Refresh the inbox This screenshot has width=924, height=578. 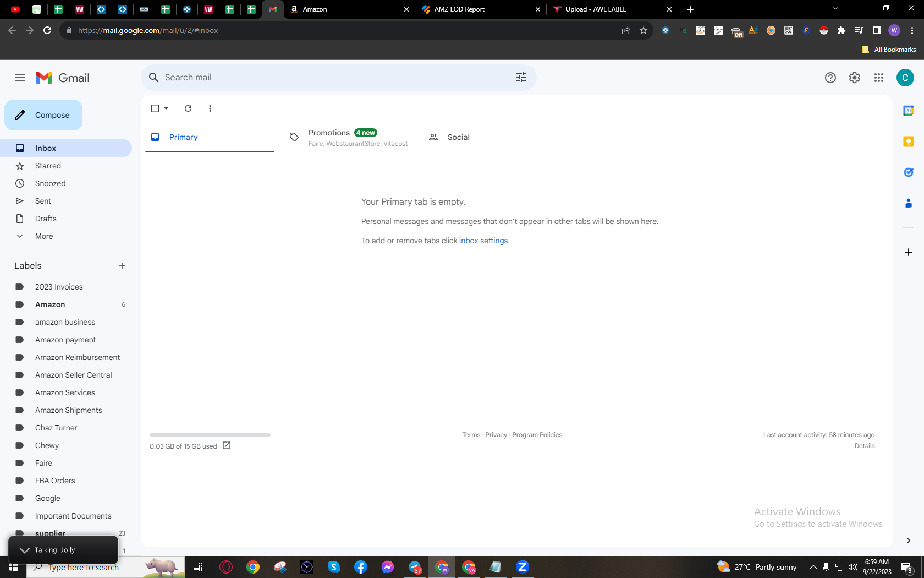(188, 108)
